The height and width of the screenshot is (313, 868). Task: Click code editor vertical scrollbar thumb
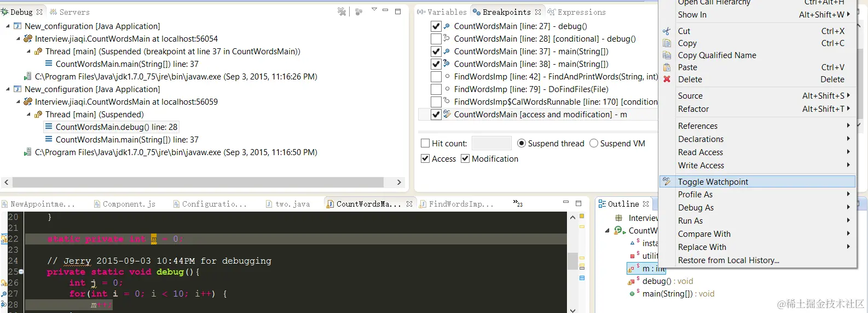point(572,261)
